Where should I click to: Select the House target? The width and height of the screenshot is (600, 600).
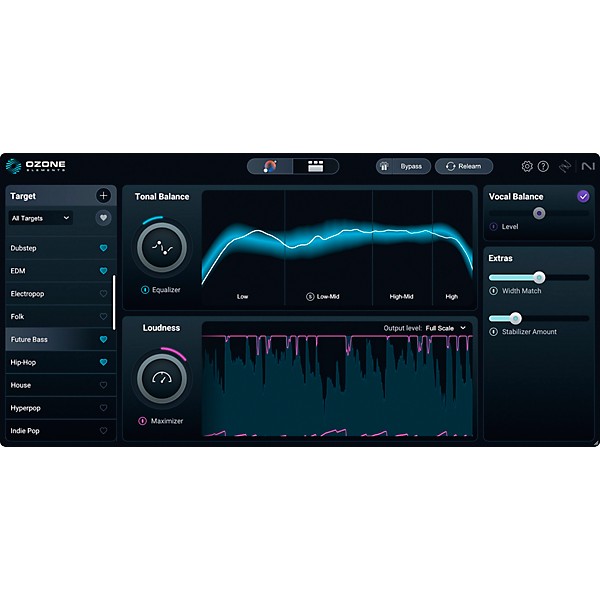60,385
